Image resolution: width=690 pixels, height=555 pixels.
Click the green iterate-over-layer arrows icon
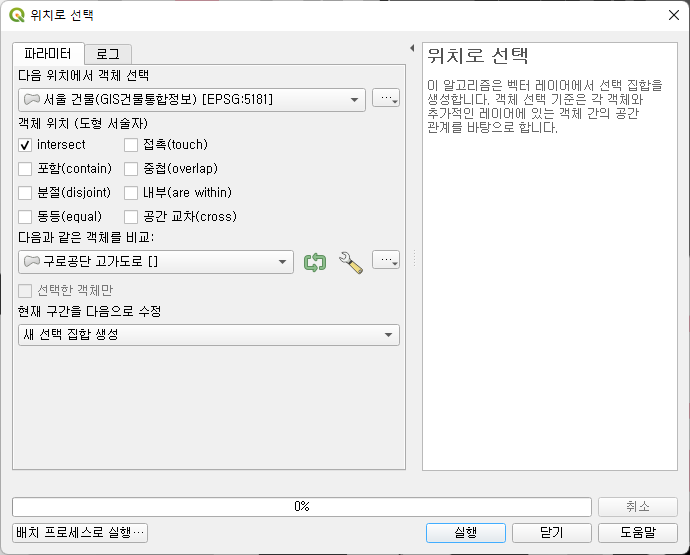315,263
